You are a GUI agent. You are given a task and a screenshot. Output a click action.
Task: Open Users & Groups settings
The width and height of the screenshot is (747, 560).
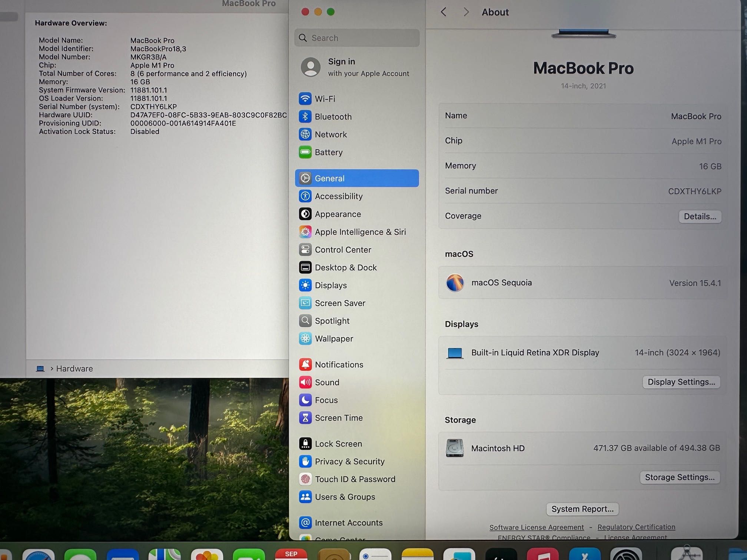click(357, 497)
